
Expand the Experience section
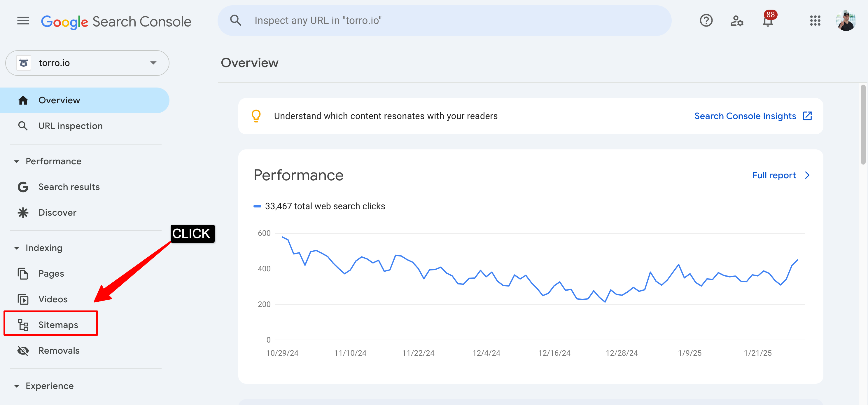coord(17,386)
